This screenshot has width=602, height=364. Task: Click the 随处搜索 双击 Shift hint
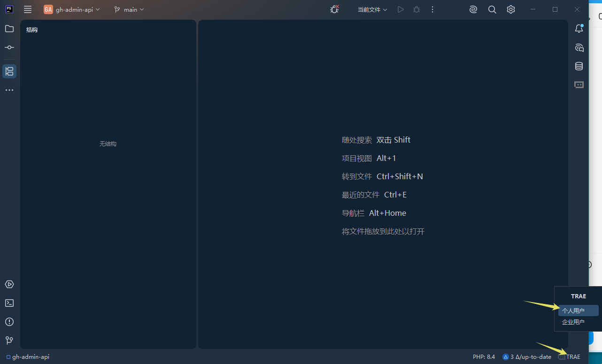376,140
